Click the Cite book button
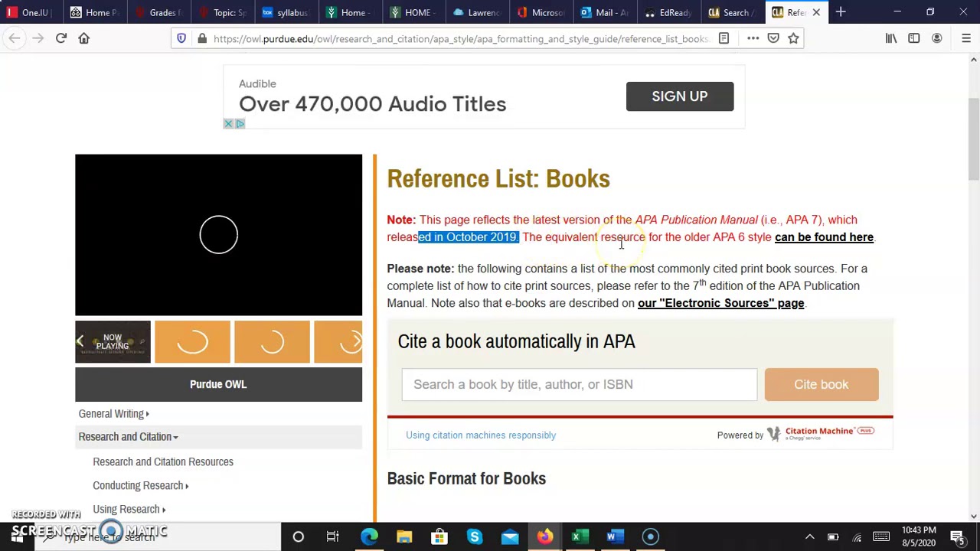 [x=821, y=384]
